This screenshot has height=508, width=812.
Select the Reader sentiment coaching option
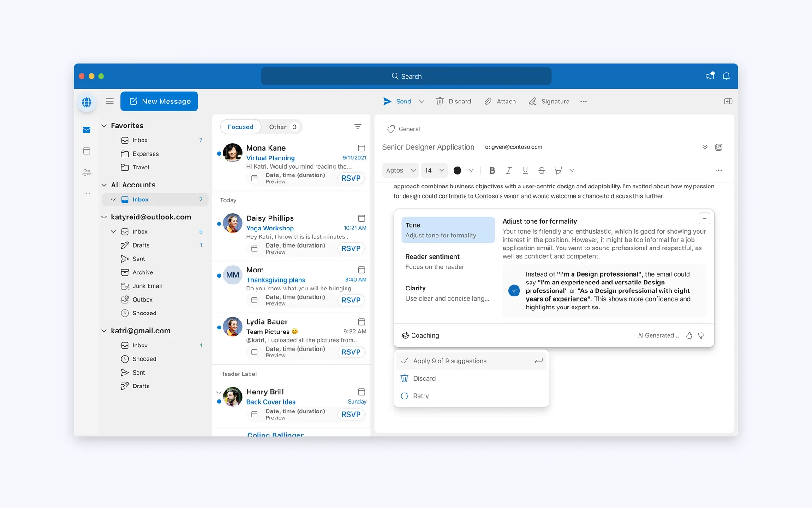(x=448, y=262)
